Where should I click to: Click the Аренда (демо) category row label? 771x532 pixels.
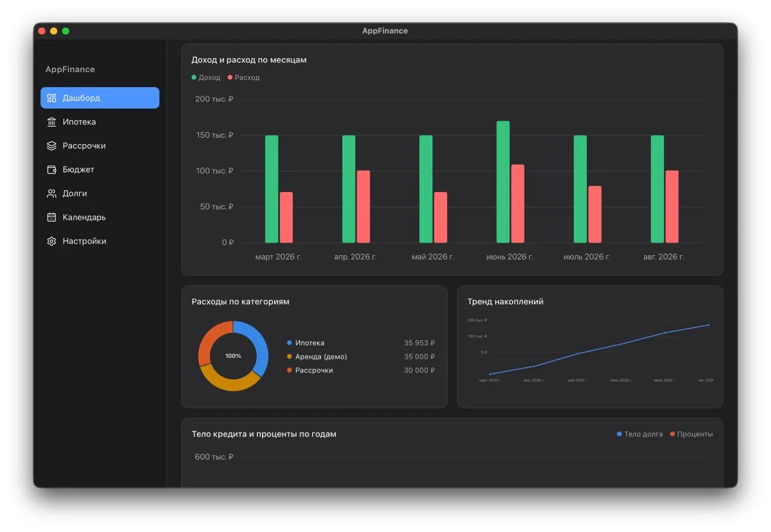coord(321,357)
